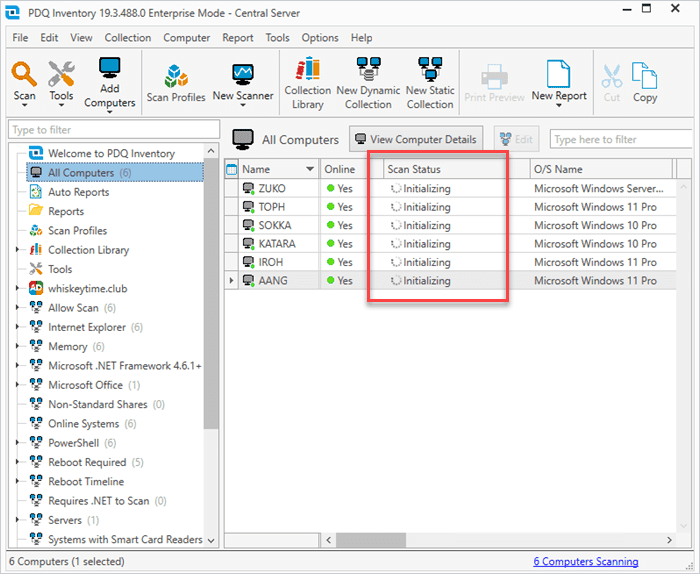Click View Computer Details button

pyautogui.click(x=416, y=139)
